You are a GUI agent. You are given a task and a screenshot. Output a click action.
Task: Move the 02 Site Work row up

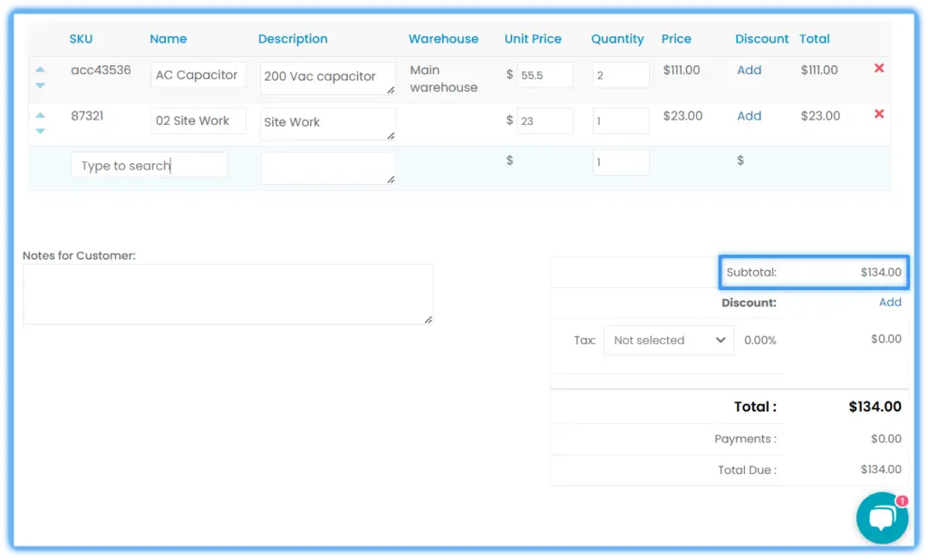40,115
